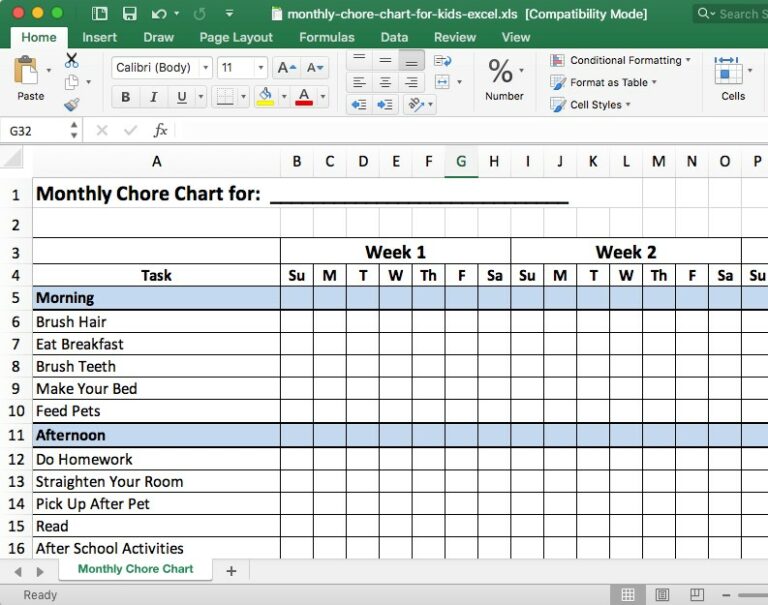Click the Save floppy disk icon
Viewport: 768px width, 605px height.
click(129, 14)
